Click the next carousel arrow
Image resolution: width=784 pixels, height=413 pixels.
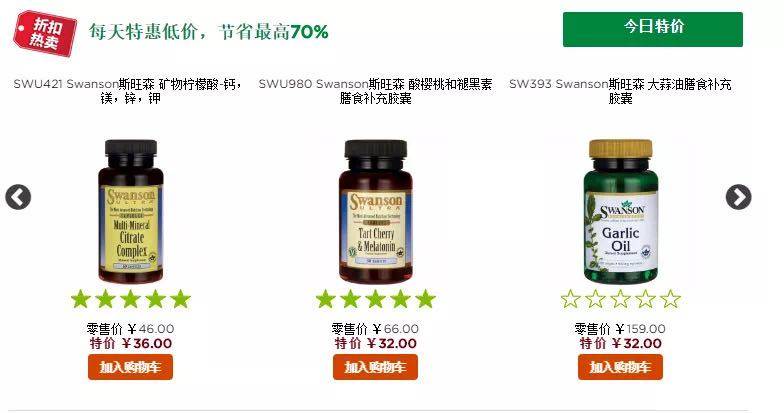coord(738,197)
